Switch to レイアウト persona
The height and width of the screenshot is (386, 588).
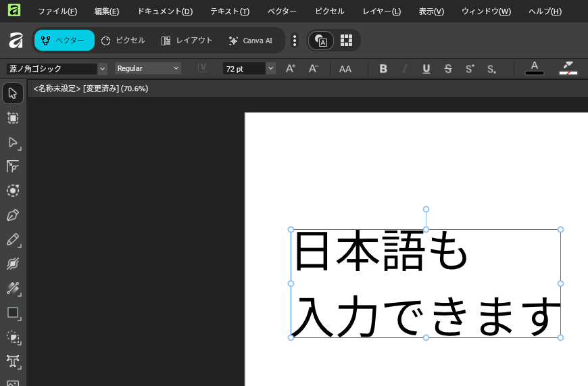(187, 41)
